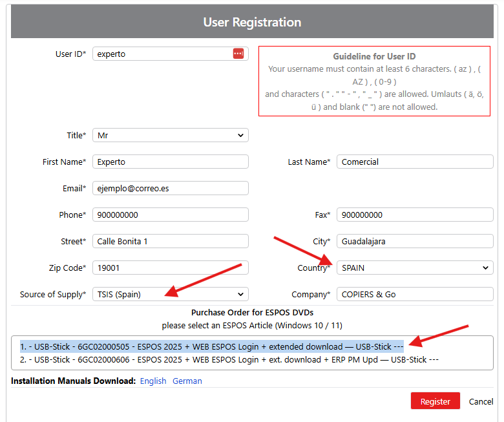This screenshot has height=422, width=504.
Task: Click the City input containing Guadalajara
Action: click(x=414, y=241)
